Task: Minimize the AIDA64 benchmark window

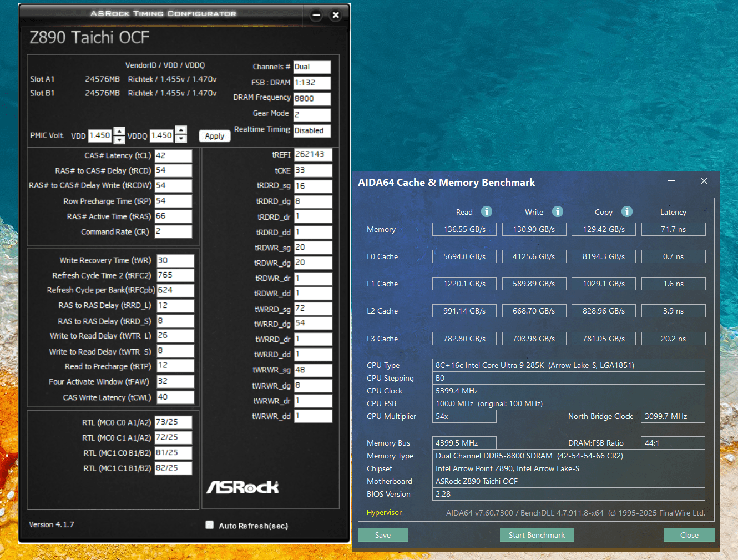Action: click(671, 181)
